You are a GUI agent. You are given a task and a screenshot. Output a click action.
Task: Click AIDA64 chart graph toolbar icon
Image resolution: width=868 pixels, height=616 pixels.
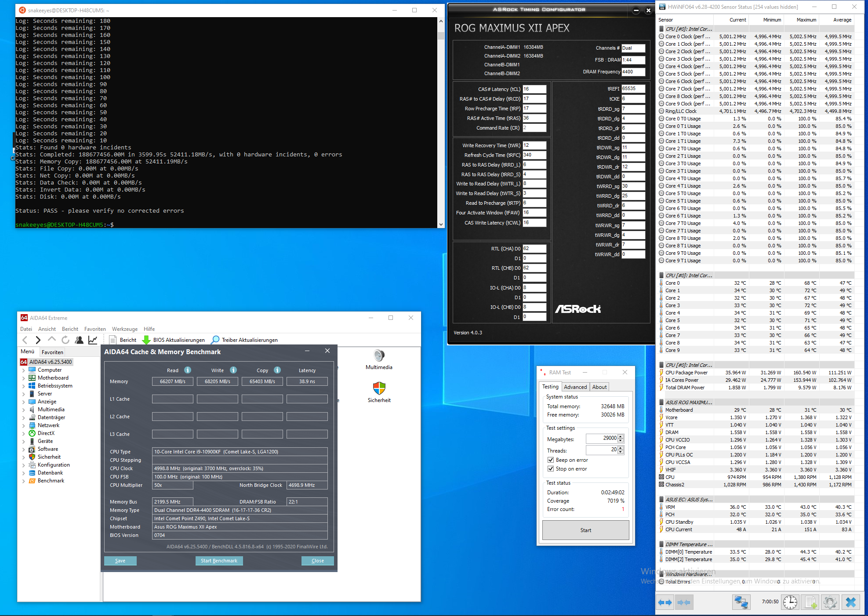pos(93,340)
